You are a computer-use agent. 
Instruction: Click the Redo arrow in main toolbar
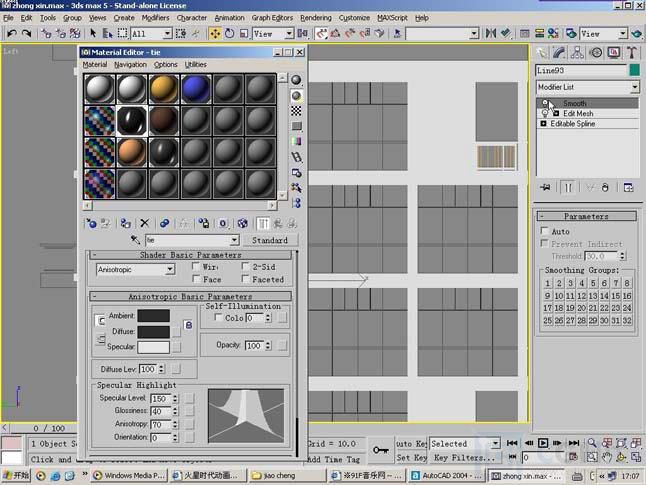click(x=26, y=33)
